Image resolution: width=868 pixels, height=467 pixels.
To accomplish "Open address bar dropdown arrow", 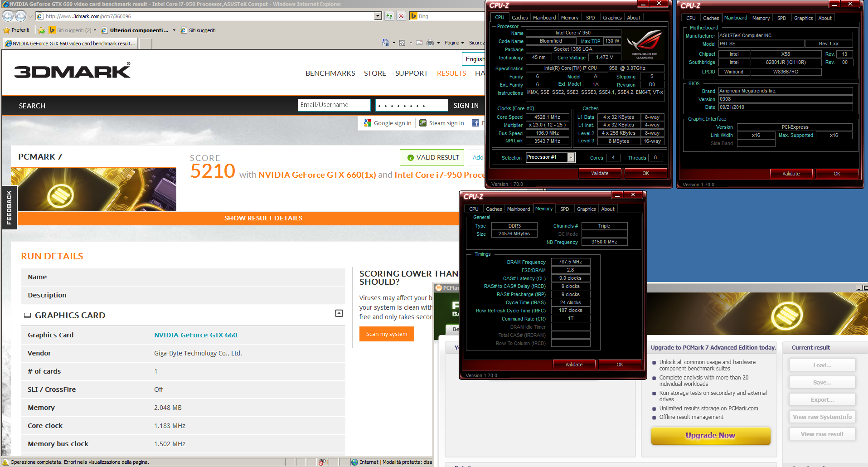I will coord(378,16).
